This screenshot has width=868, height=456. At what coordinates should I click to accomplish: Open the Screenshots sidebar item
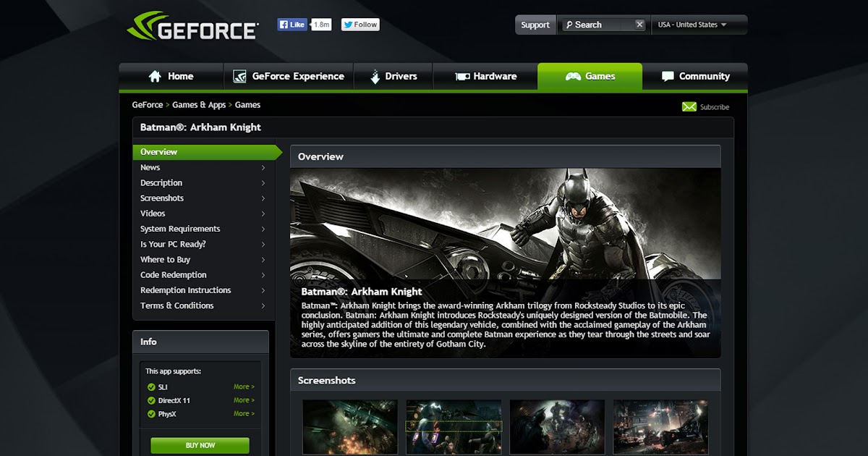203,198
